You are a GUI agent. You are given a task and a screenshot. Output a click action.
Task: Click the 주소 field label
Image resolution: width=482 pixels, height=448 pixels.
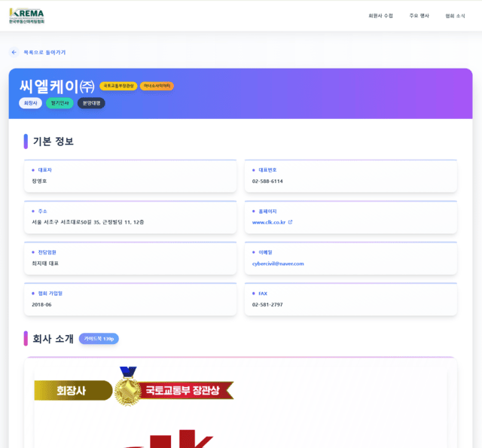point(42,211)
